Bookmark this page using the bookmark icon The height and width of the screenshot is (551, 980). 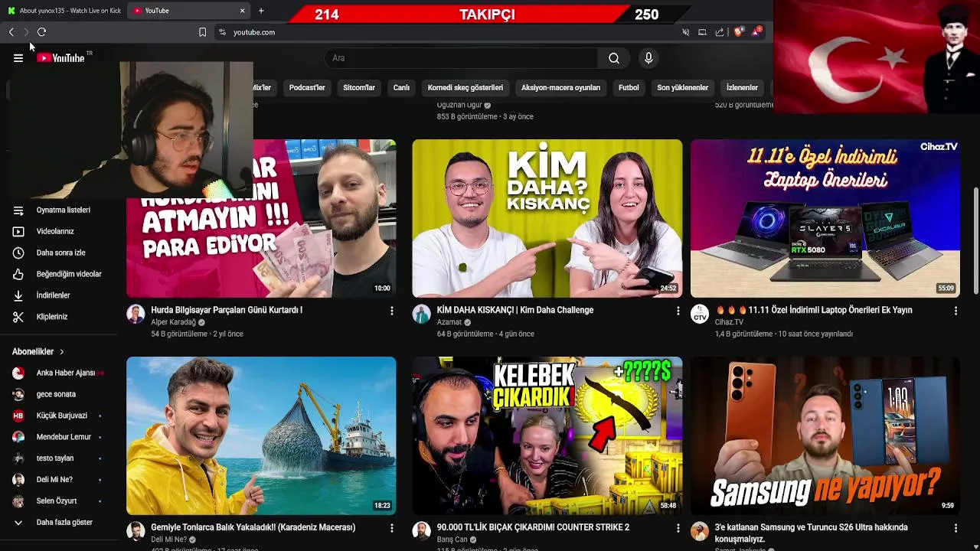pos(202,32)
